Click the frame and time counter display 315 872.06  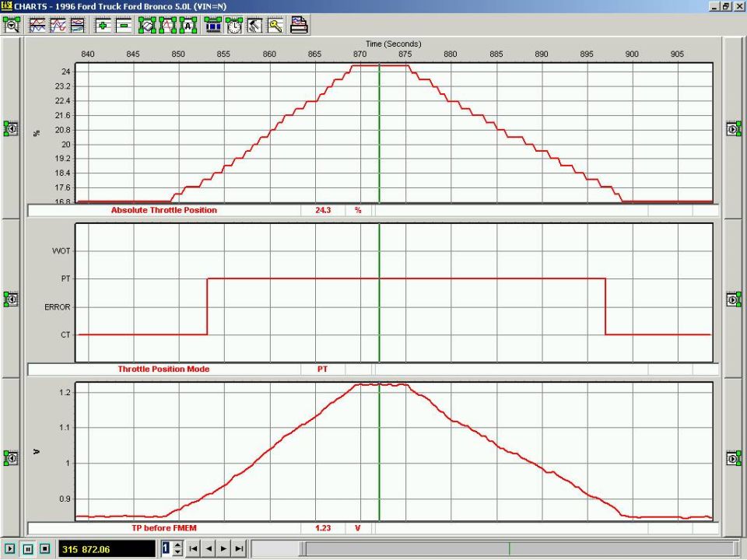pyautogui.click(x=107, y=549)
